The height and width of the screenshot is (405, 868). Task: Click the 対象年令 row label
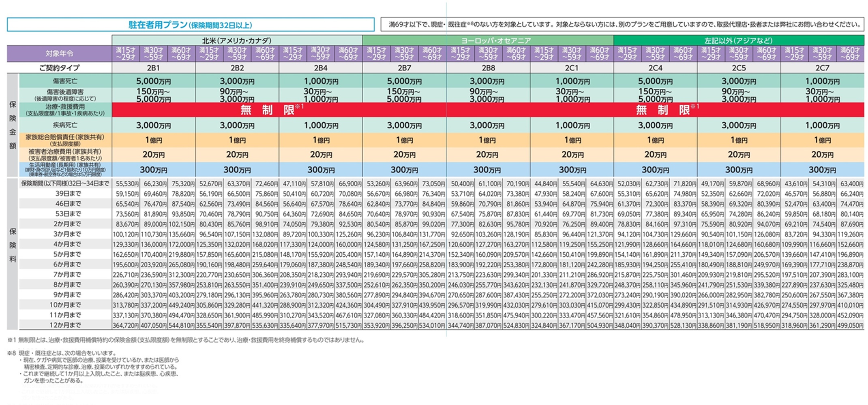(x=59, y=53)
